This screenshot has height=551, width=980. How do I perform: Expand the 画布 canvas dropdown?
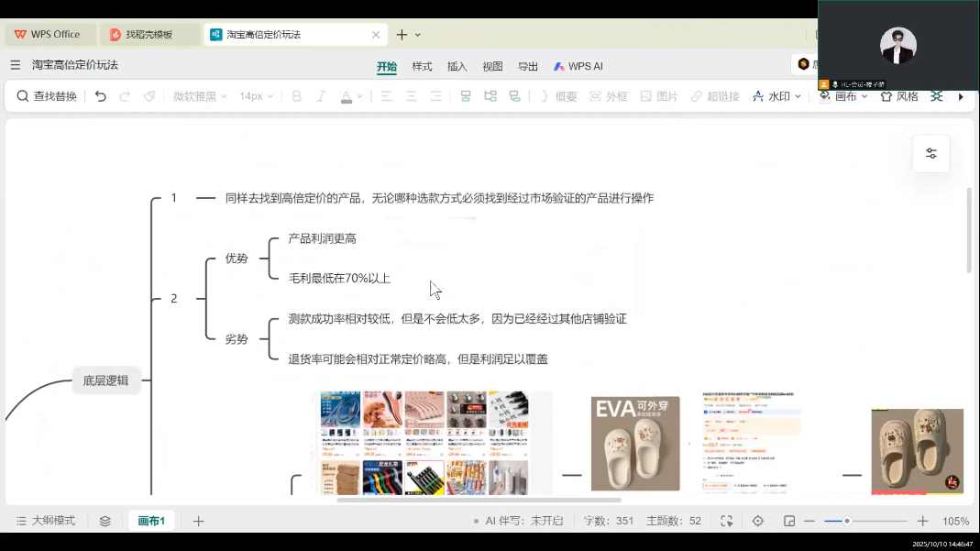click(x=843, y=96)
